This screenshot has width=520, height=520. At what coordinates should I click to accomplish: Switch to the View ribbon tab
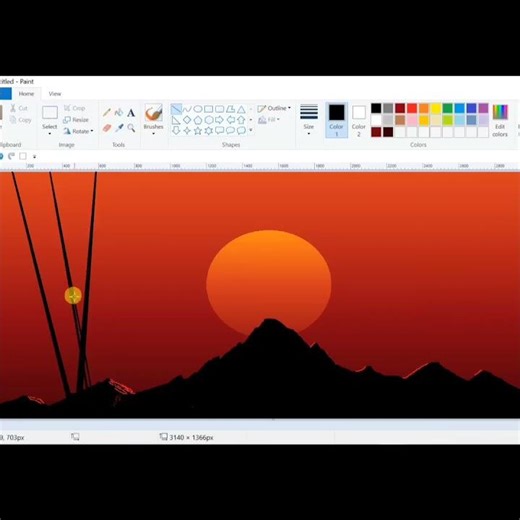55,94
